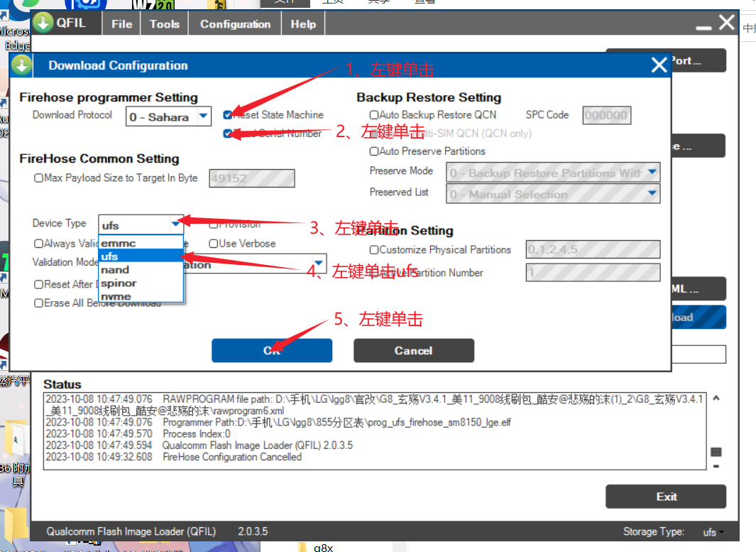Viewport: 756px width, 552px height.
Task: Open the Storage Type dropdown in status bar
Action: [712, 532]
